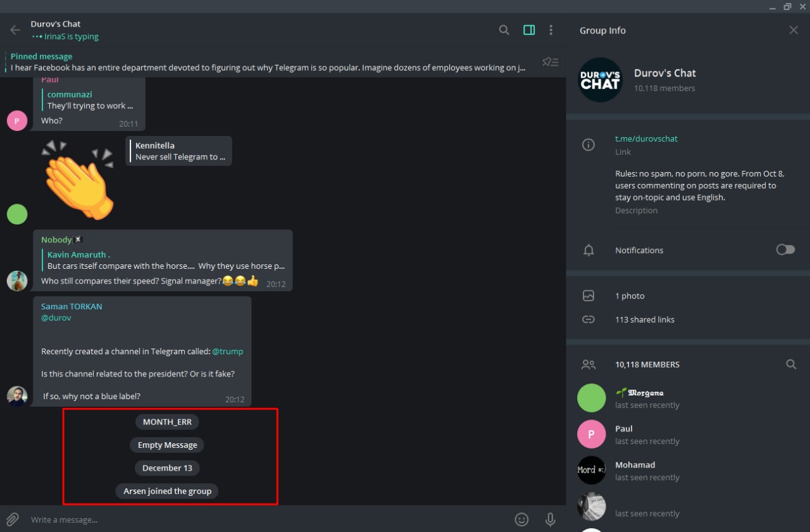Click sender name Saman TORKAN
The image size is (810, 532).
(72, 306)
